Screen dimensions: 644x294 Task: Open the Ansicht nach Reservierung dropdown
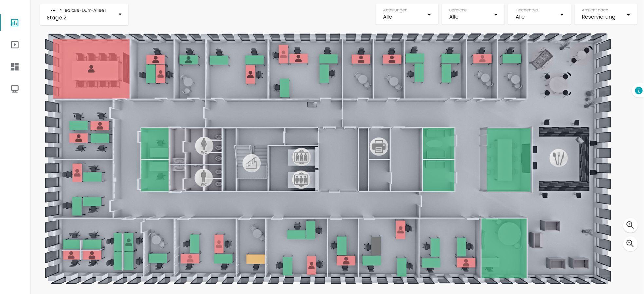pyautogui.click(x=605, y=14)
